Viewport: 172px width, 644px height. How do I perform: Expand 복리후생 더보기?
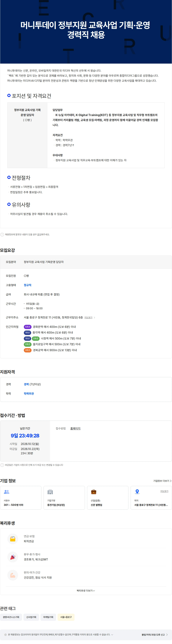pos(86,590)
